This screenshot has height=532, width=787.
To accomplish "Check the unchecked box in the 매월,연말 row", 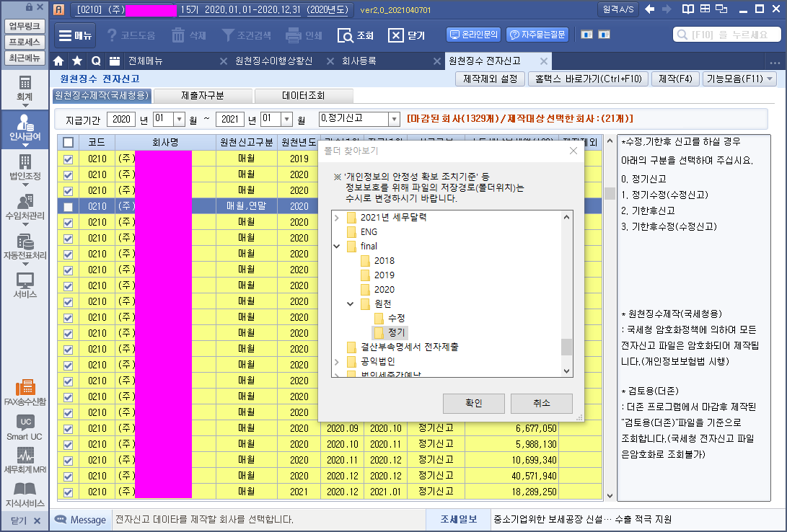I will [x=69, y=206].
